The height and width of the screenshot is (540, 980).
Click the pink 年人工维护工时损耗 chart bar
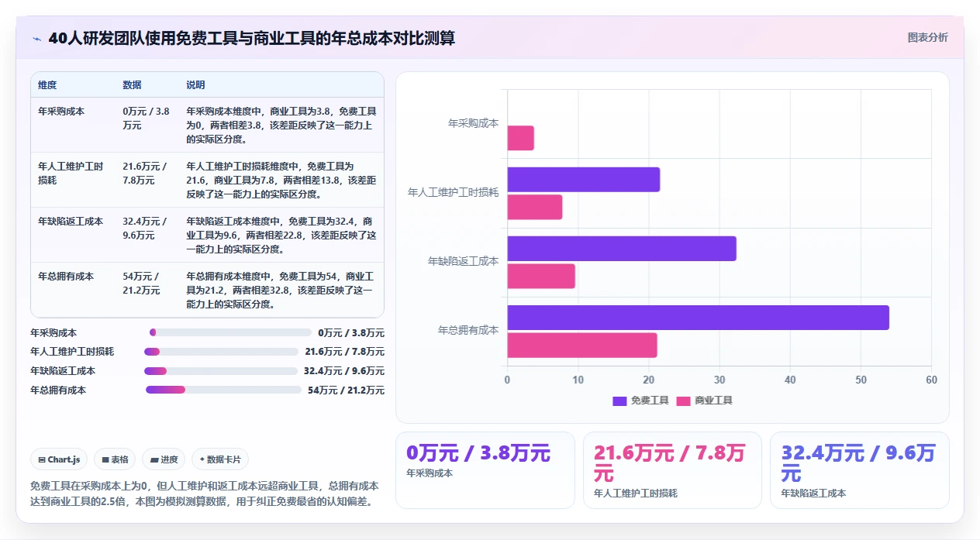coord(535,207)
